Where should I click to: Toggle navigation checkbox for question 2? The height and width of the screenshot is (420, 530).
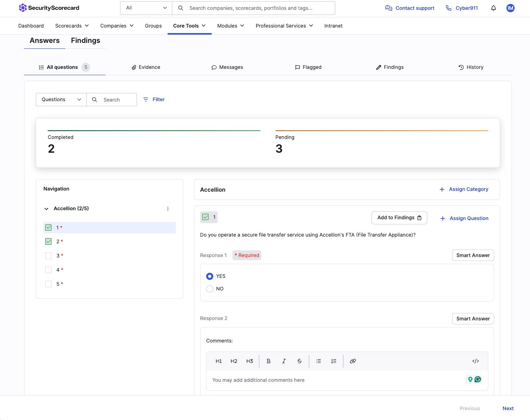(48, 242)
